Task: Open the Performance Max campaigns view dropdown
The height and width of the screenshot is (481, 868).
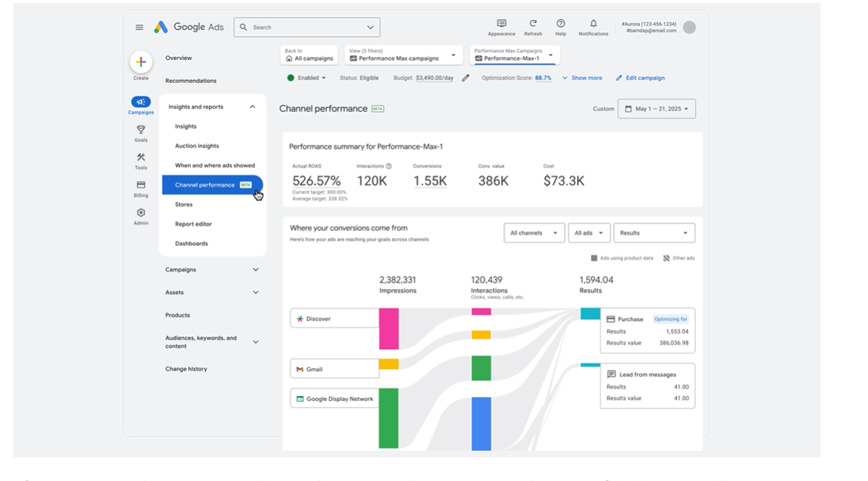Action: point(403,55)
